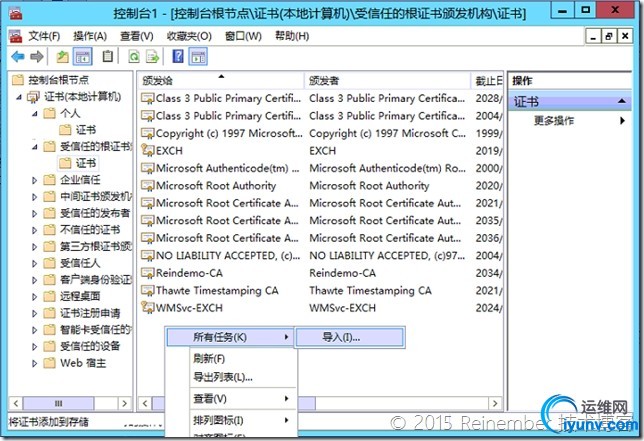Screen dimensions: 644x441
Task: Choose 刷新(F) in context menu
Action: (x=209, y=358)
